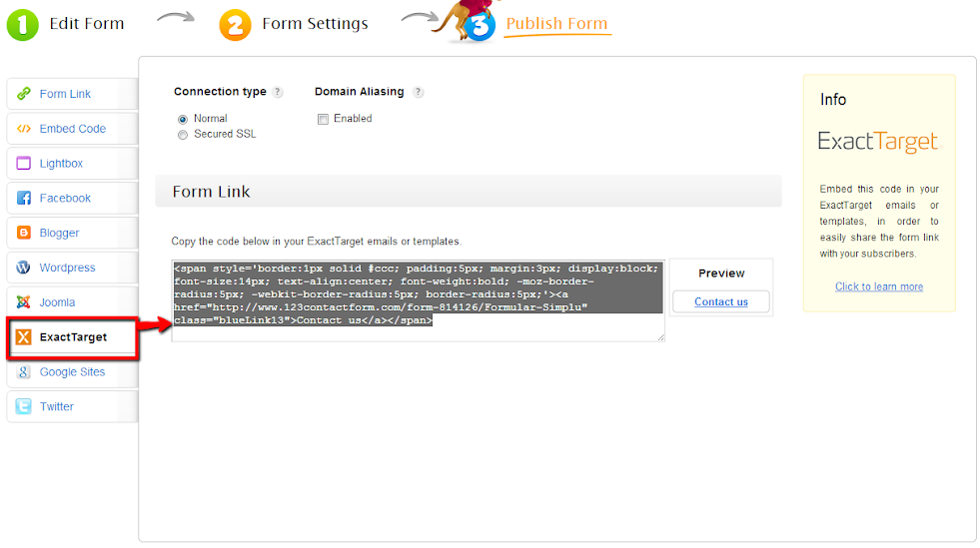Click the orange step 2 circle icon

point(235,25)
